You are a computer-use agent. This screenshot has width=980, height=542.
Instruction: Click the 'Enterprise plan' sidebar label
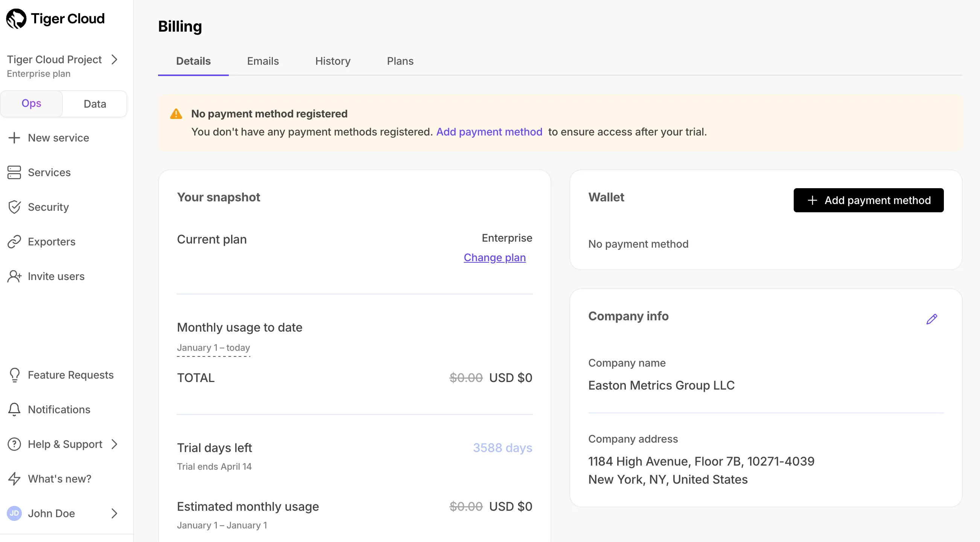[38, 73]
